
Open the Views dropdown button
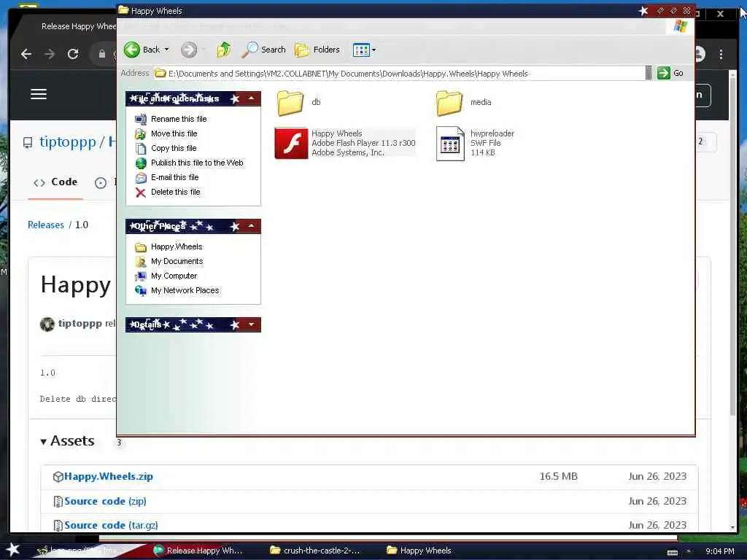[x=364, y=50]
